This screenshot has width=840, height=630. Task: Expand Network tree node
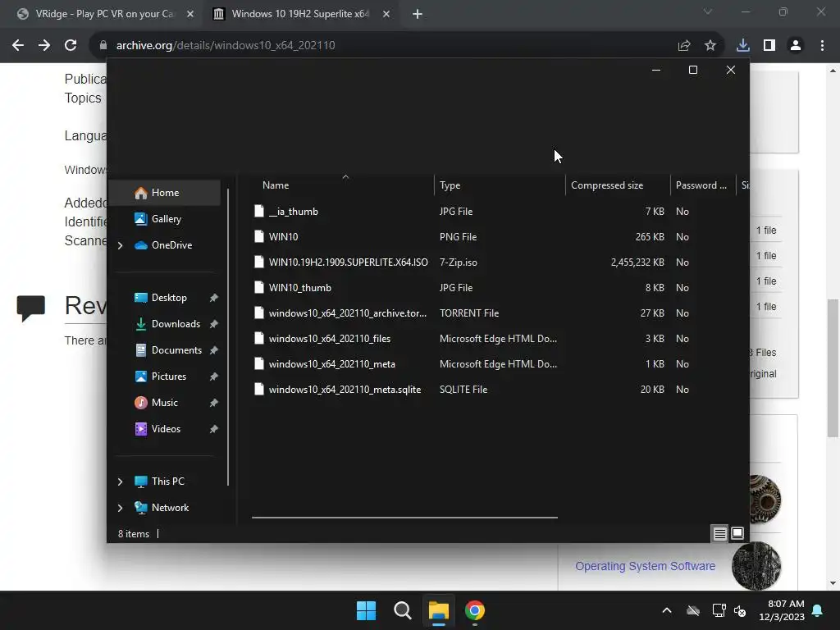point(120,508)
